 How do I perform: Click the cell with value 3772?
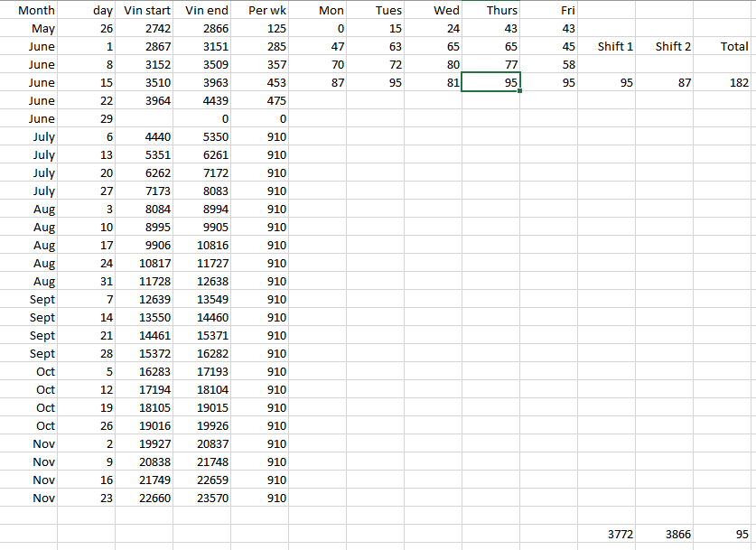pyautogui.click(x=606, y=534)
